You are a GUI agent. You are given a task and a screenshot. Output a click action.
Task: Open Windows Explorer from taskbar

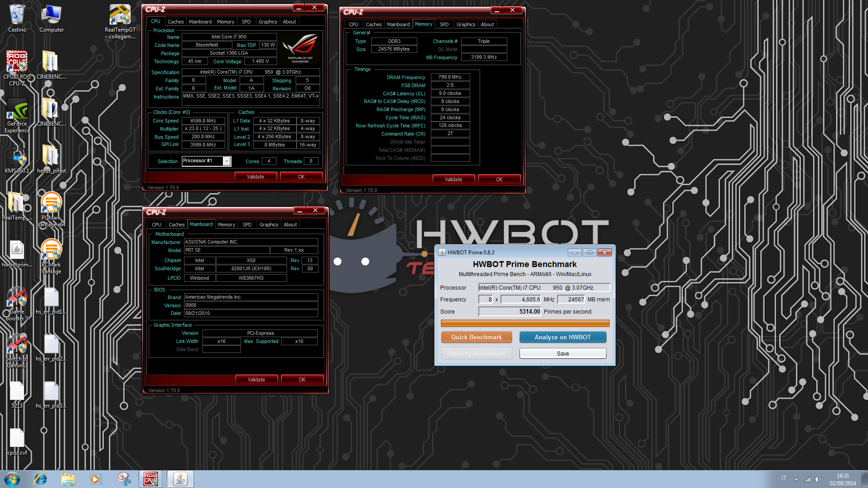[68, 479]
